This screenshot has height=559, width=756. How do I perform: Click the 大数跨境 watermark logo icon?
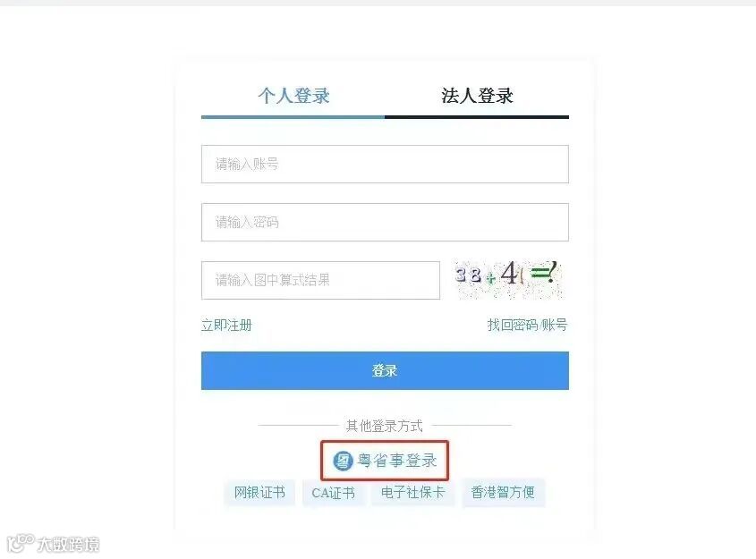pos(21,543)
